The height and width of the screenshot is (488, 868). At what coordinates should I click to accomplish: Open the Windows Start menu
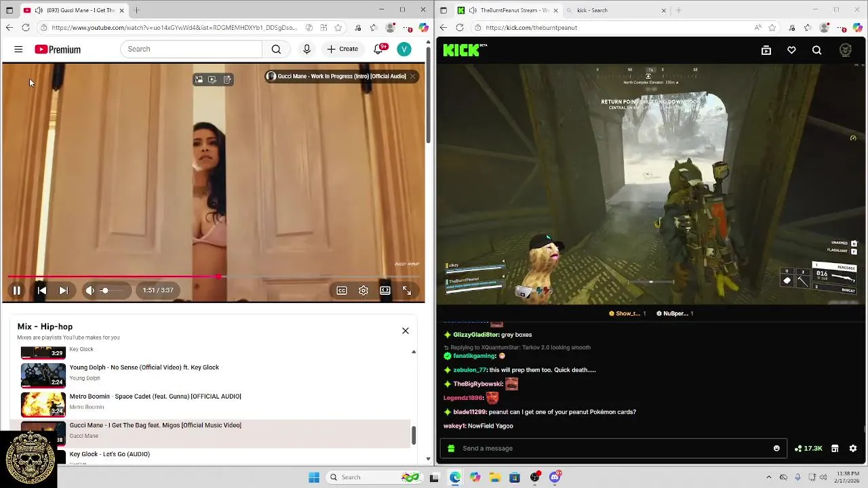[314, 477]
